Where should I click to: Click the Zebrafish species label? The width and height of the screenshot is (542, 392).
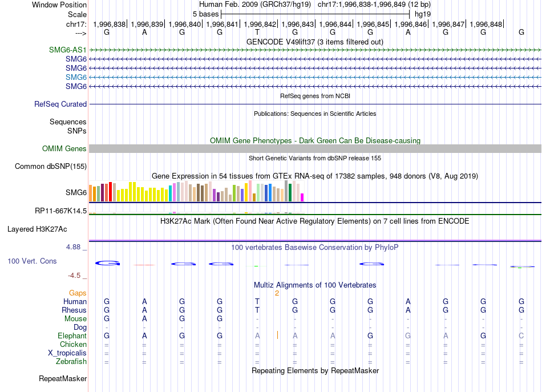coord(71,362)
